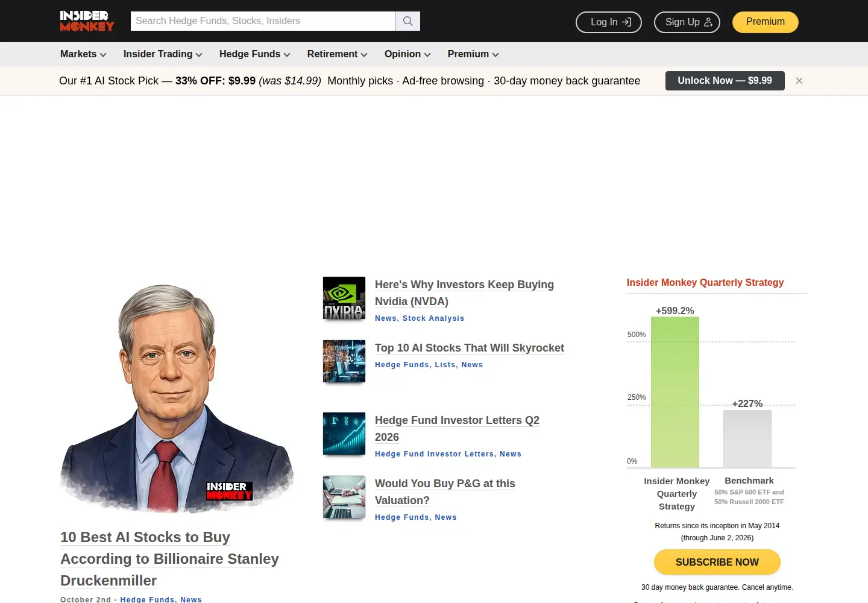The width and height of the screenshot is (868, 603).
Task: Click Hedge Fund Investor Letters category tag
Action: point(434,454)
